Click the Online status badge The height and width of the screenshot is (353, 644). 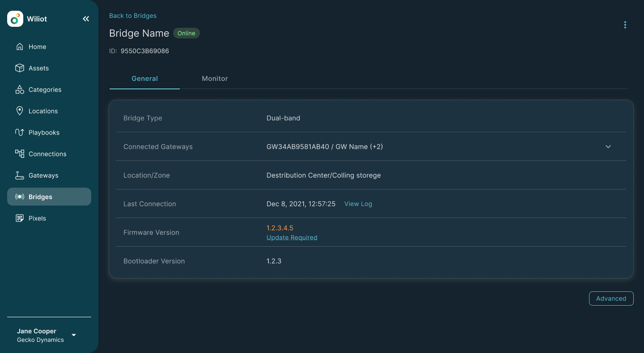186,33
